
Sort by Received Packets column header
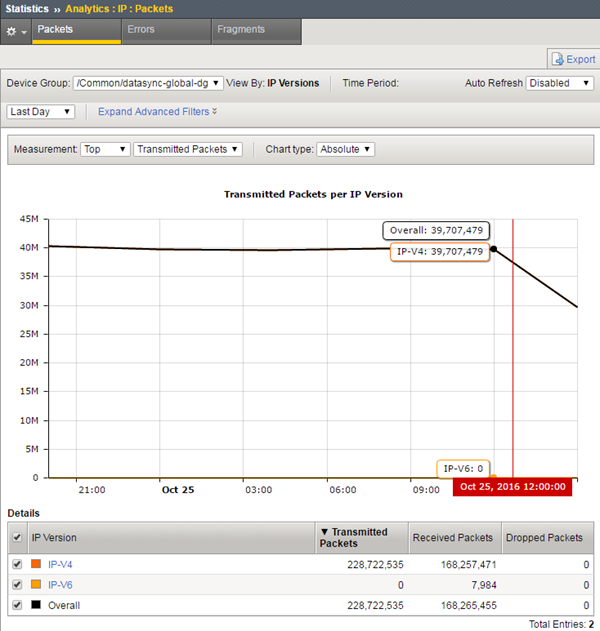pyautogui.click(x=452, y=538)
